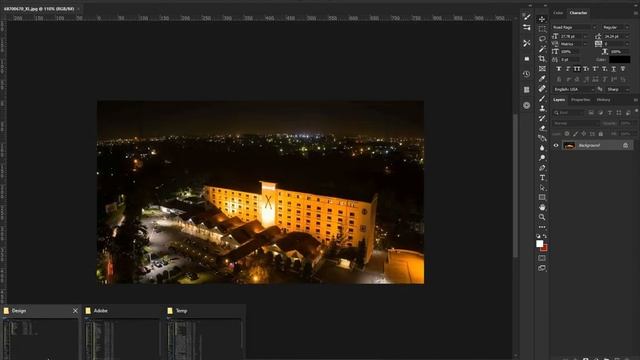Screen dimensions: 640x360
Task: Select the Clone Stamp tool
Action: coord(542,108)
